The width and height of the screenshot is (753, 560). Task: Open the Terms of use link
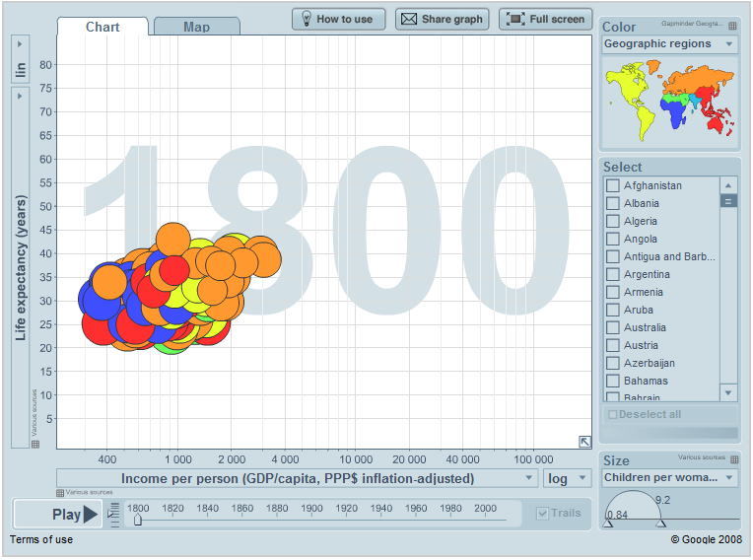click(x=41, y=539)
